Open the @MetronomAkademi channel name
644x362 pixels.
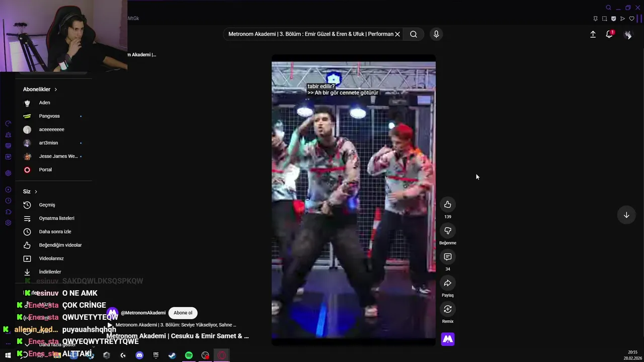143,313
